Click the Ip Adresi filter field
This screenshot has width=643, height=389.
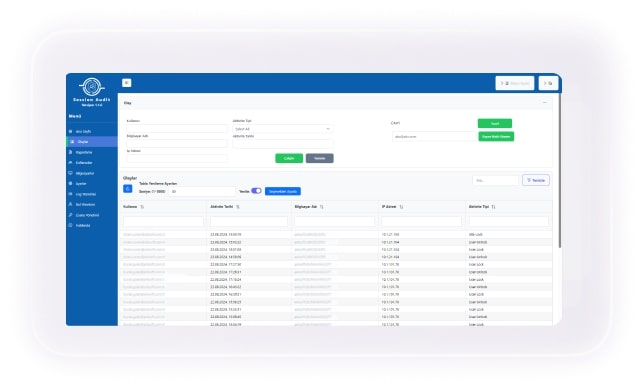pos(177,159)
